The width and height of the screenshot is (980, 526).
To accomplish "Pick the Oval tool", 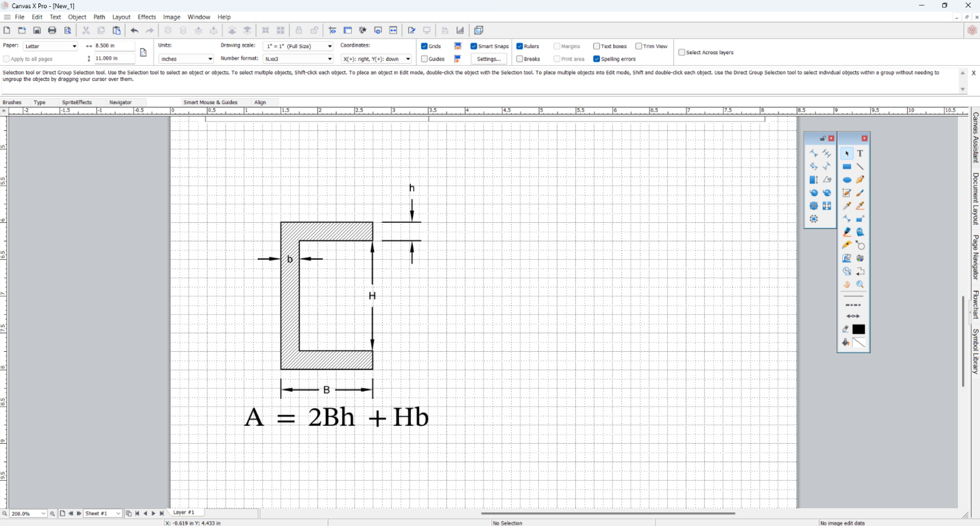I will click(x=847, y=180).
